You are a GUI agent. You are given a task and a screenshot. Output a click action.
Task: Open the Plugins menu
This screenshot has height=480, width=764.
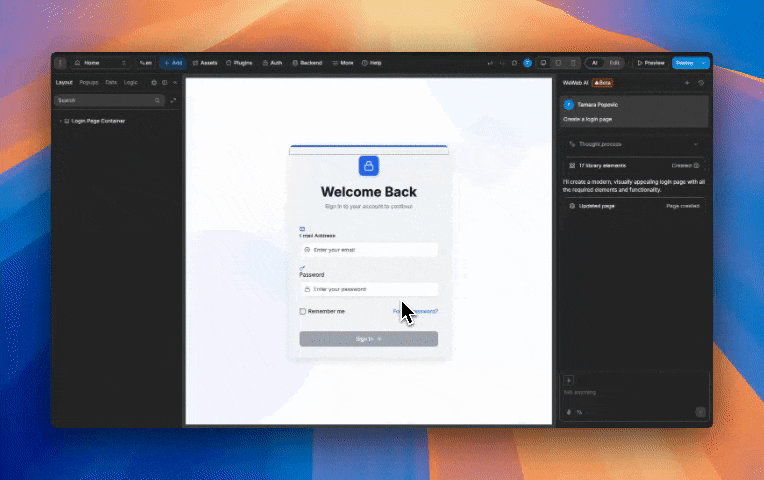tap(239, 63)
